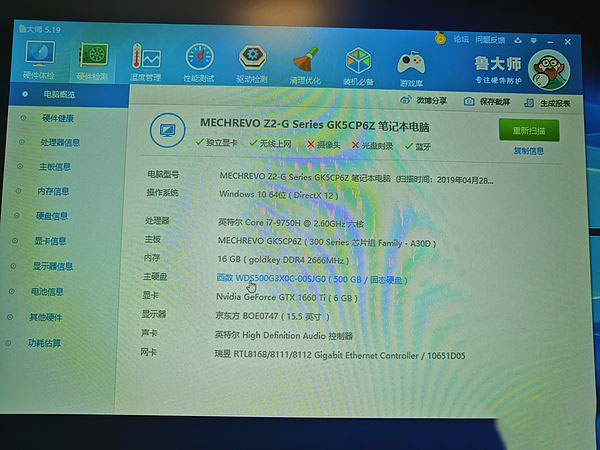The width and height of the screenshot is (600, 450).
Task: Open the title bar dropdown menu arrow
Action: coord(534,41)
